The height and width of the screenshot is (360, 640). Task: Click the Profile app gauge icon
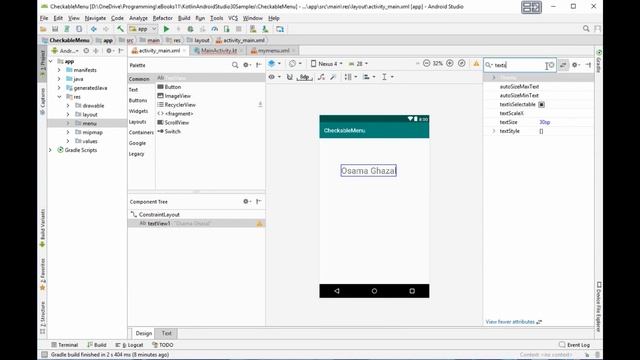coord(215,29)
